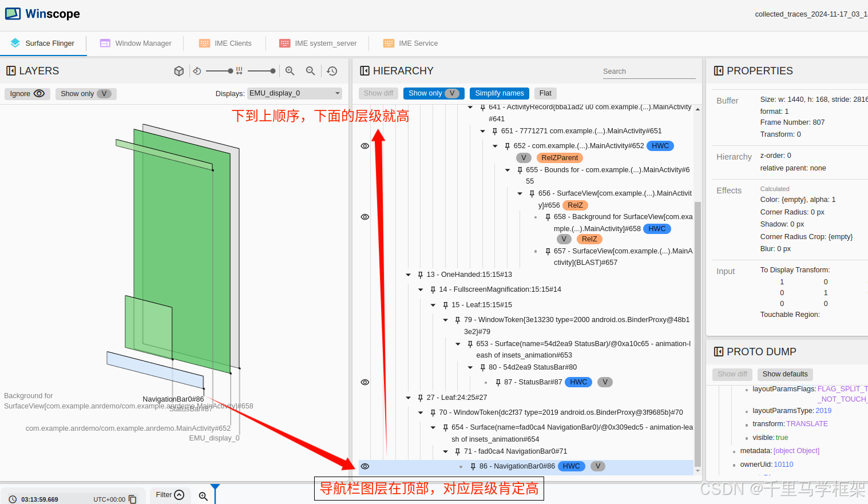Toggle Flat view in Hierarchy

(545, 93)
